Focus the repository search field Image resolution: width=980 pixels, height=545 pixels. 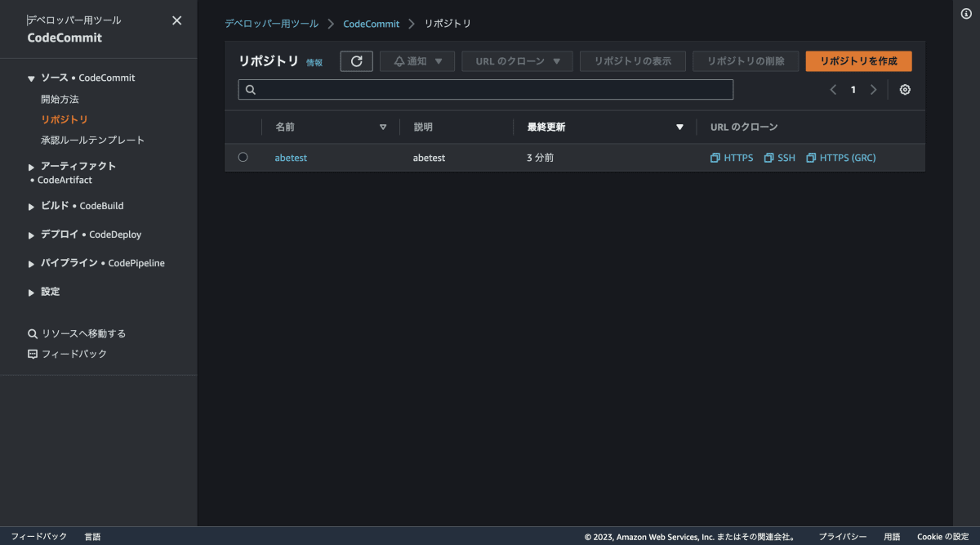tap(486, 90)
